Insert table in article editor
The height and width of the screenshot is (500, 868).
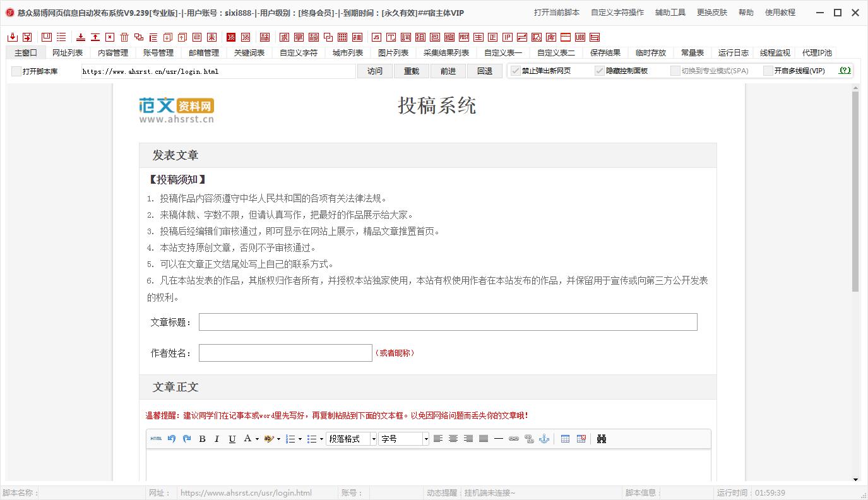565,439
